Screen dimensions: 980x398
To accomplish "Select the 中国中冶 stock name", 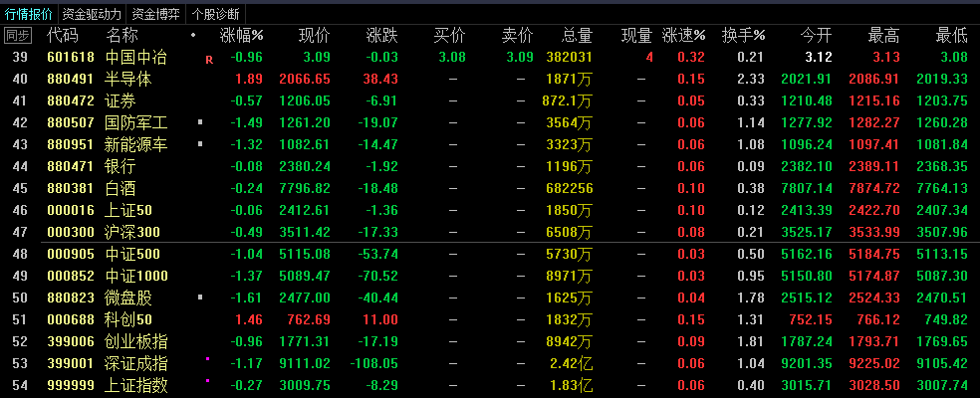I will [x=136, y=58].
